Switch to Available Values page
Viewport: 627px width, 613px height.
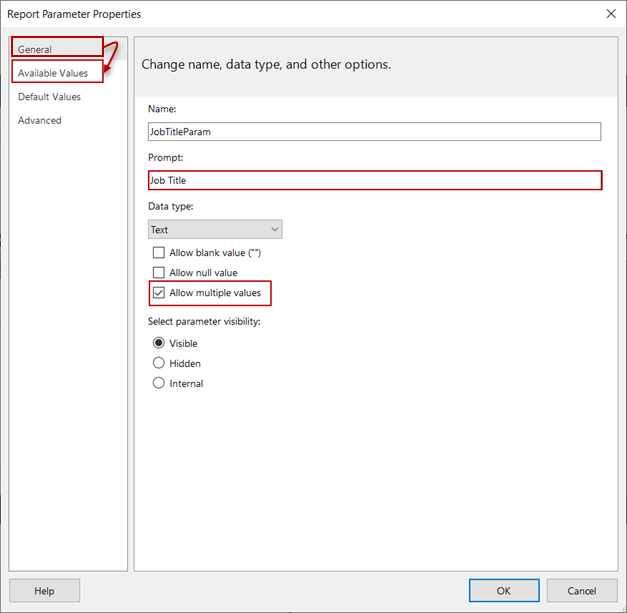(53, 73)
